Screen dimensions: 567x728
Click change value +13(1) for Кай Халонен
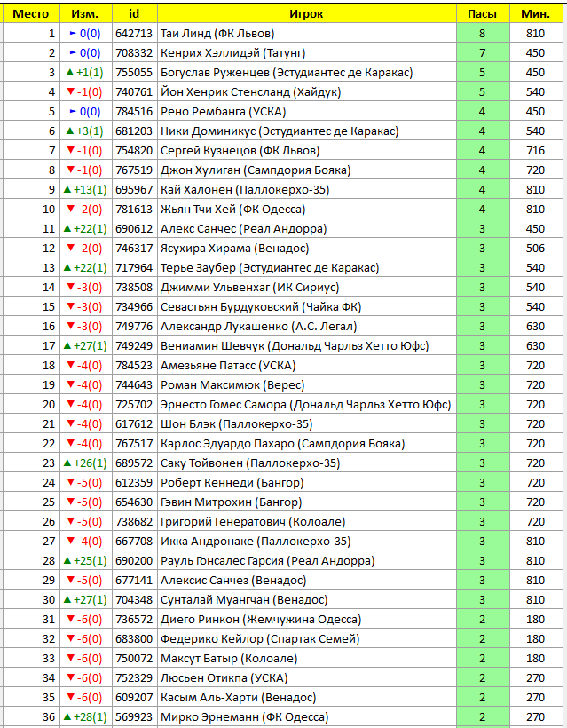(x=90, y=189)
